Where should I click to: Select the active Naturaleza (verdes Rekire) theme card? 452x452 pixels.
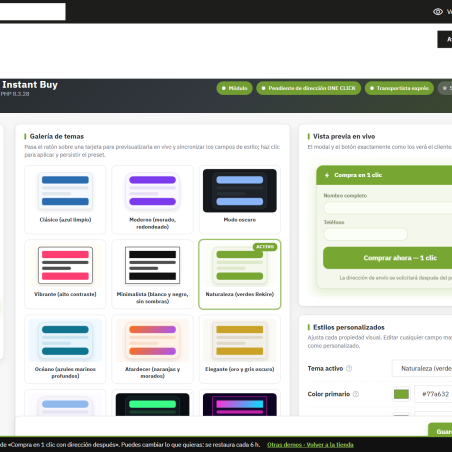point(240,274)
